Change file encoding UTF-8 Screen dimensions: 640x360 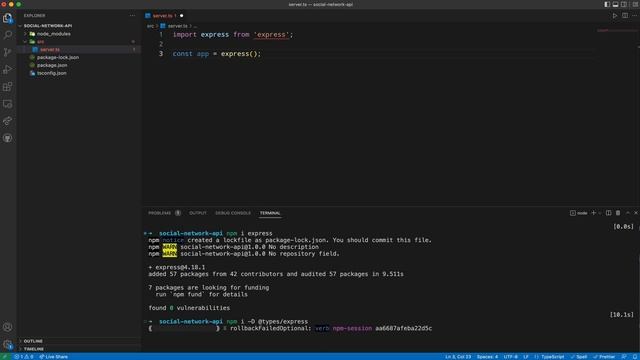click(x=510, y=356)
